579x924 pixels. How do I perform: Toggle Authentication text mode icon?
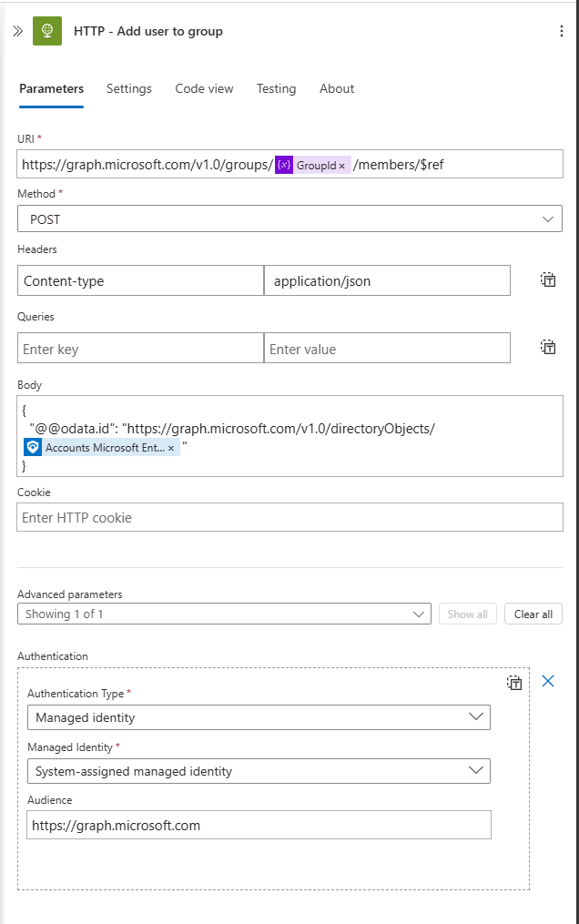tap(514, 683)
